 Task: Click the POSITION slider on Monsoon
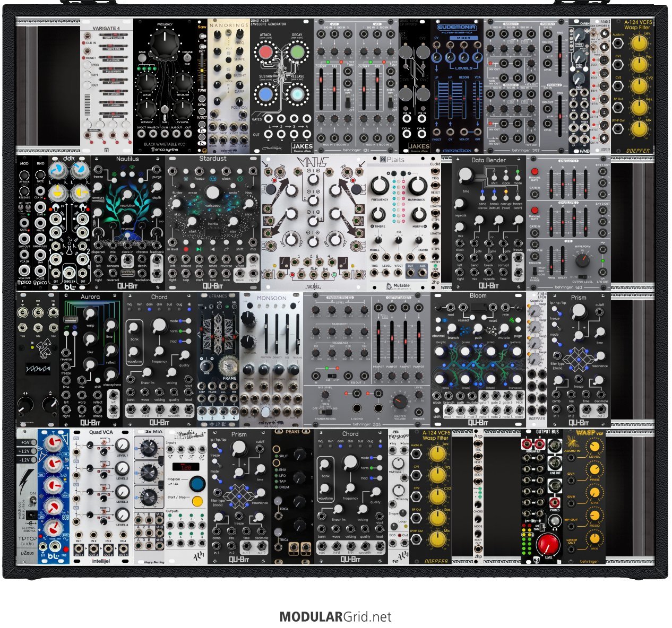[265, 334]
